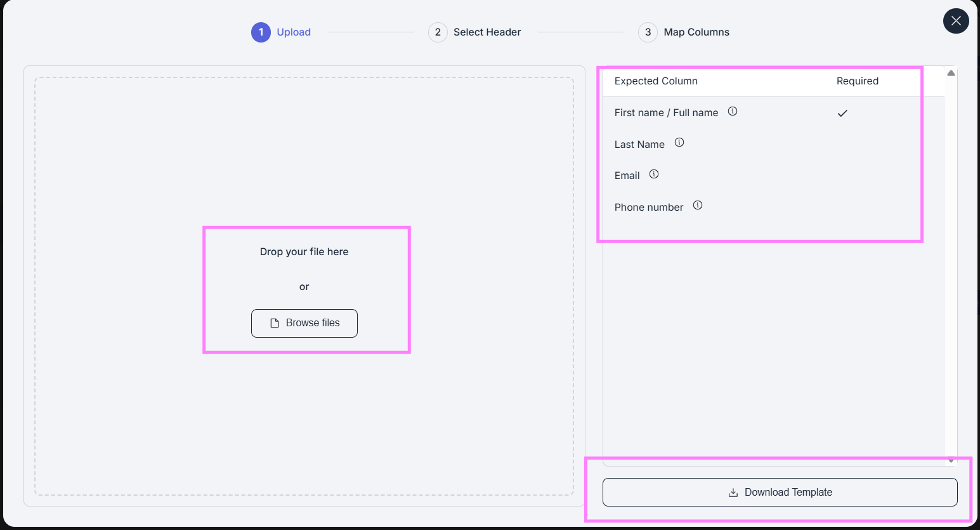Click the required checkmark for First name

(842, 113)
